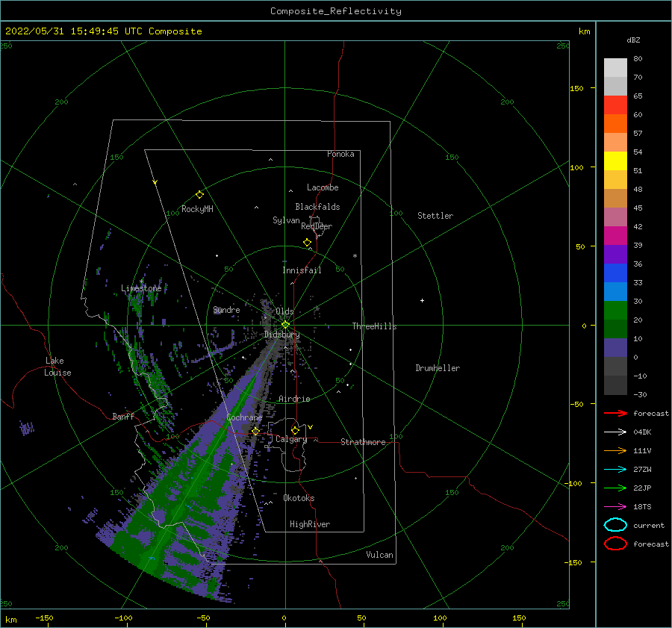The width and height of the screenshot is (672, 628).
Task: Click the Limestone label
Action: pos(141,288)
